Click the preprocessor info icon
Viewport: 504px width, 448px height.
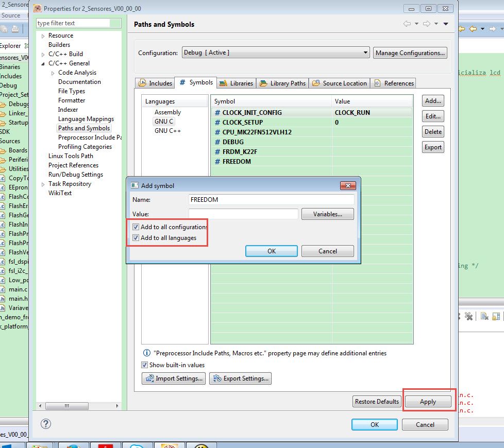pyautogui.click(x=146, y=353)
